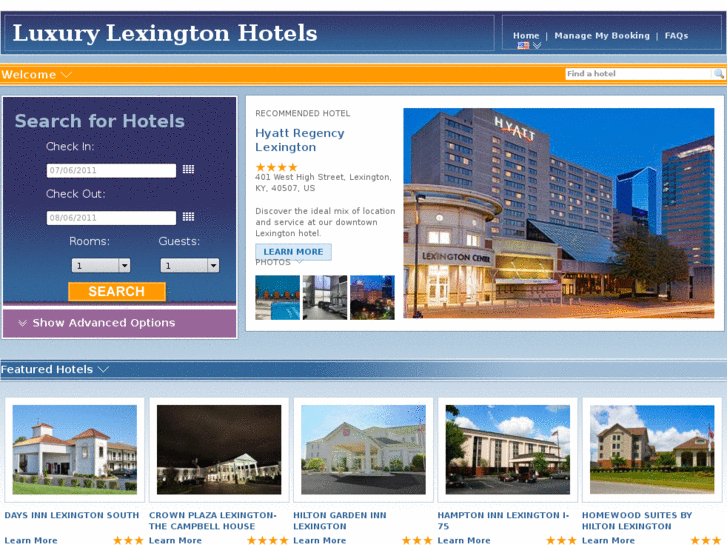The width and height of the screenshot is (727, 545).
Task: Expand the chevron beside the flag icon
Action: [537, 45]
